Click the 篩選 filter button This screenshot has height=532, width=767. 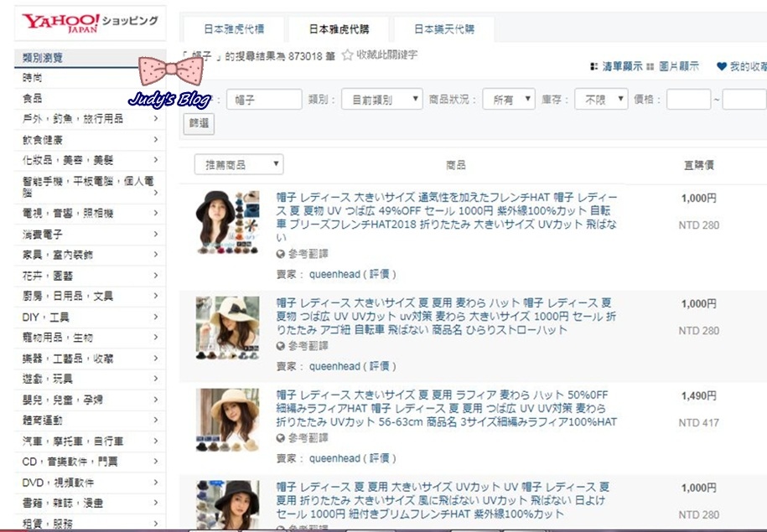pos(200,124)
